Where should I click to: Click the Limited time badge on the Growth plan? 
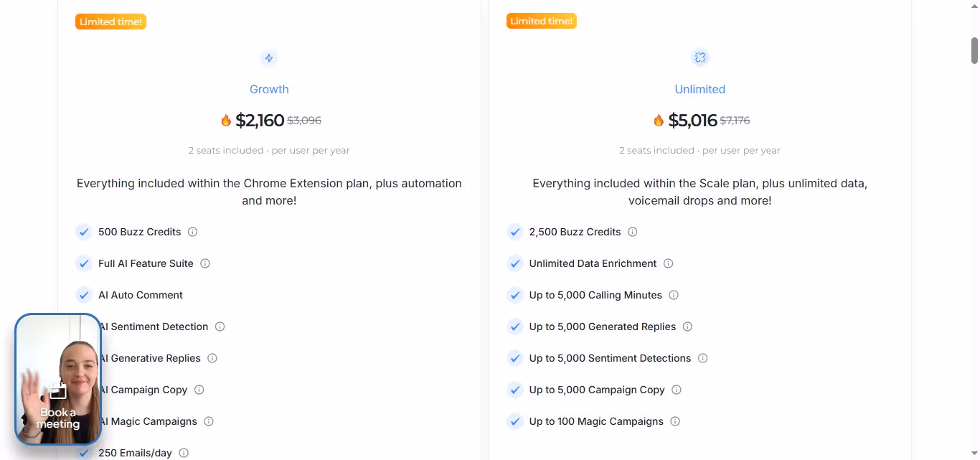(x=110, y=22)
